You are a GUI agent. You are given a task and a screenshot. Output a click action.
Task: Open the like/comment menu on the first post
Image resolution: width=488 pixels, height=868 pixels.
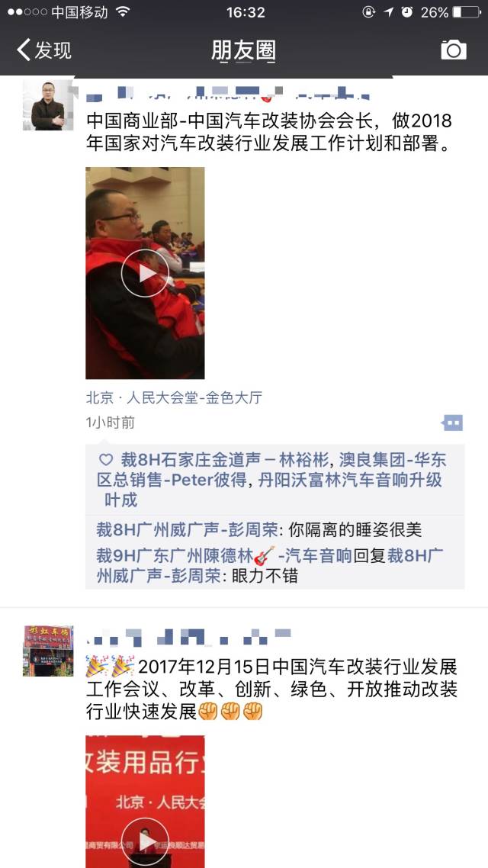point(452,423)
